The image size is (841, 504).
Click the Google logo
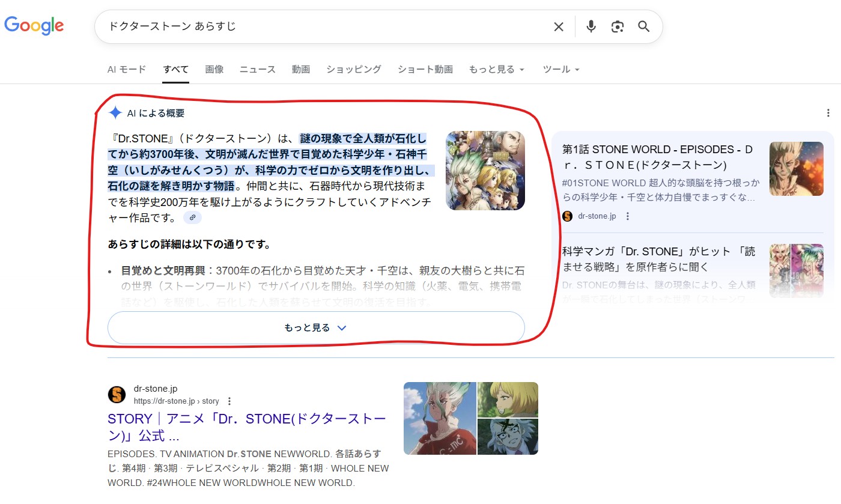click(34, 26)
